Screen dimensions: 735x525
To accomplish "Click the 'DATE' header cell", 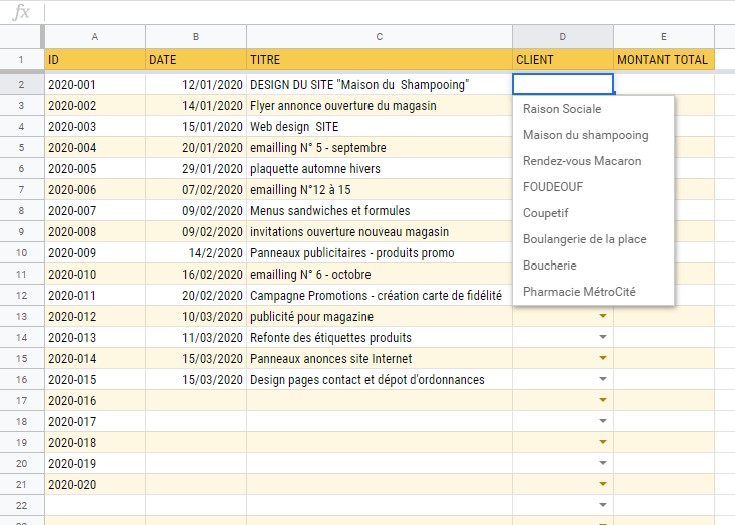I will pyautogui.click(x=196, y=60).
